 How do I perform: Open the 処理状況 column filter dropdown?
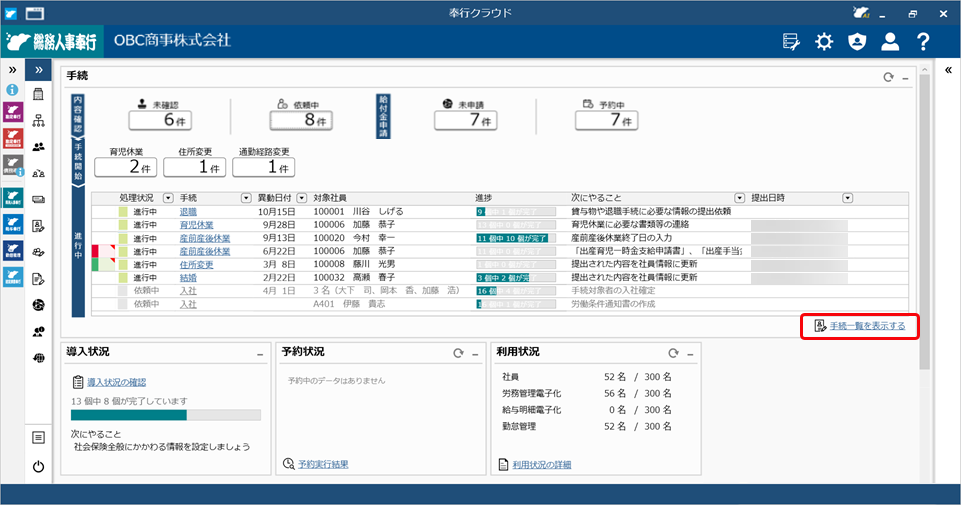coord(168,198)
